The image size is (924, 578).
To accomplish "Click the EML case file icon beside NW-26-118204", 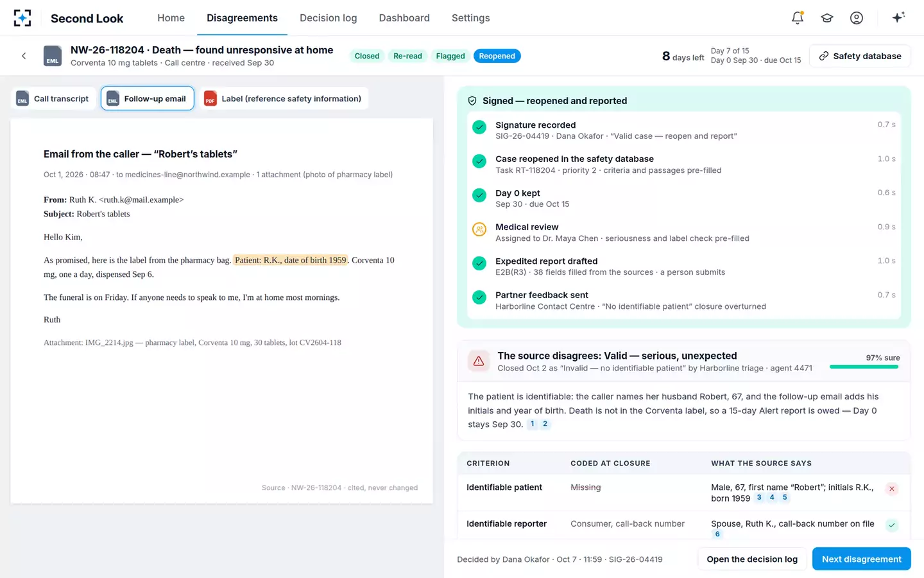I will click(53, 56).
